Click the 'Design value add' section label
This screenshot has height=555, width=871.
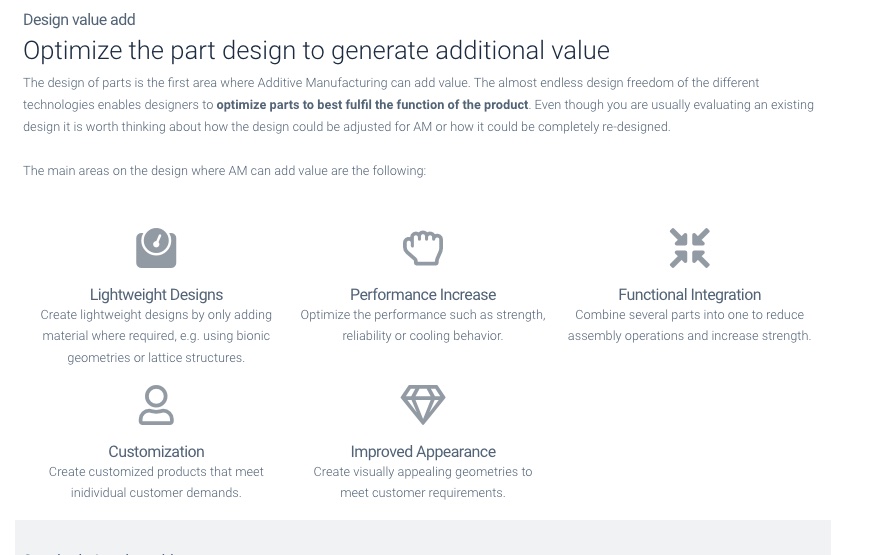point(79,20)
